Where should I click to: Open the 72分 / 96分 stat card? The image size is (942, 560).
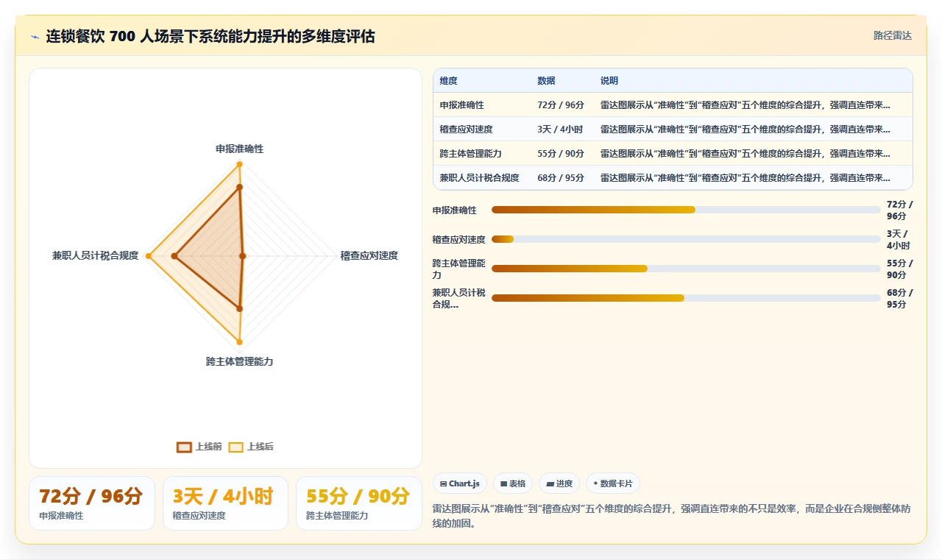(x=92, y=503)
